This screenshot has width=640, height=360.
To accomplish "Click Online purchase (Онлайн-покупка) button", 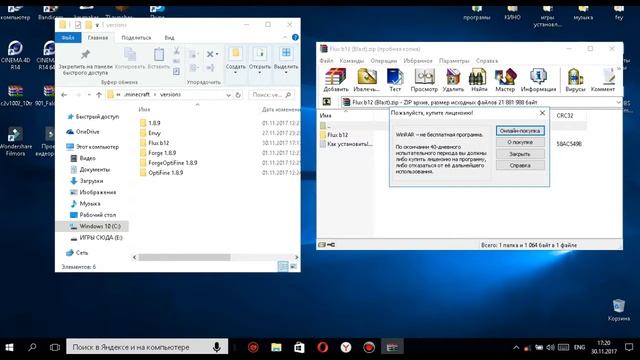I will tap(520, 131).
